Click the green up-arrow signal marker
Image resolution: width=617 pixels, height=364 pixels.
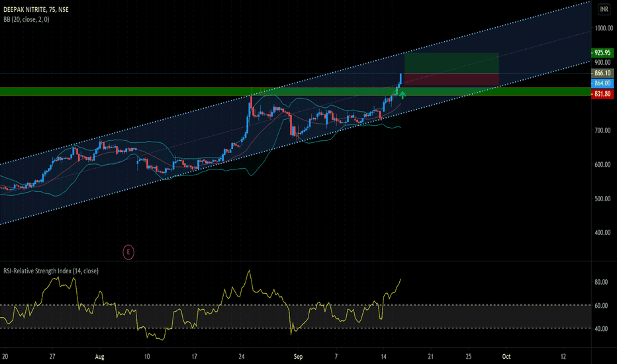[x=402, y=95]
